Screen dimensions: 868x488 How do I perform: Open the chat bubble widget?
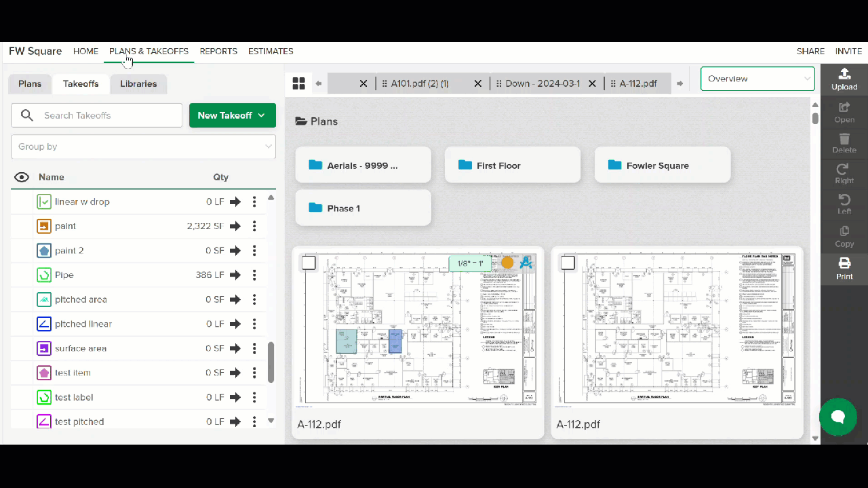[x=837, y=417]
